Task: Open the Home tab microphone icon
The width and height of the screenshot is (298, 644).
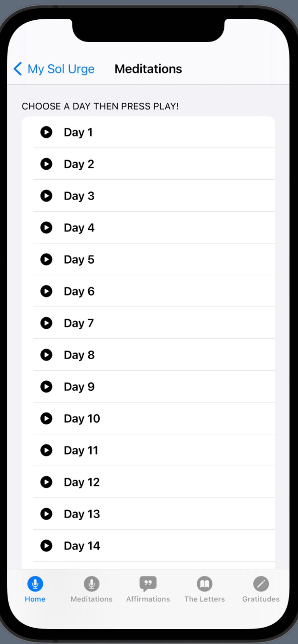Action: click(35, 584)
